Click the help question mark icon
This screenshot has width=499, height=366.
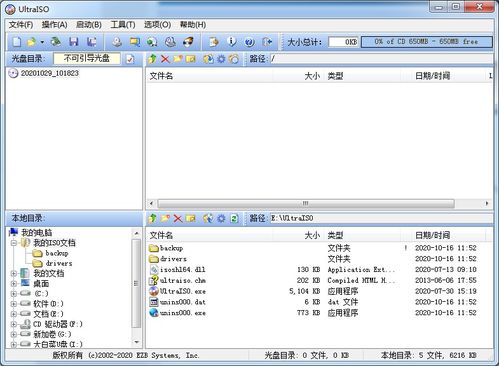249,42
